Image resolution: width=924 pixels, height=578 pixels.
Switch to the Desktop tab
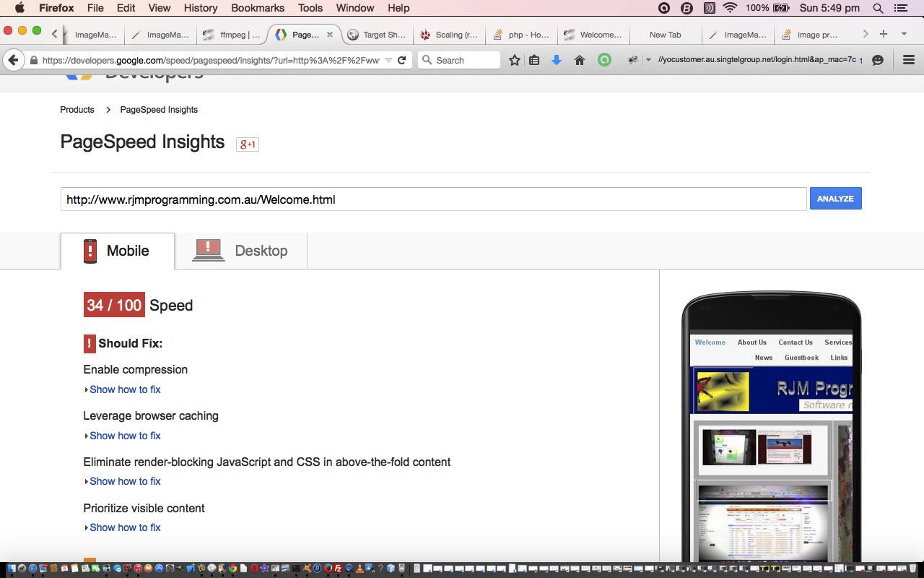coord(242,251)
